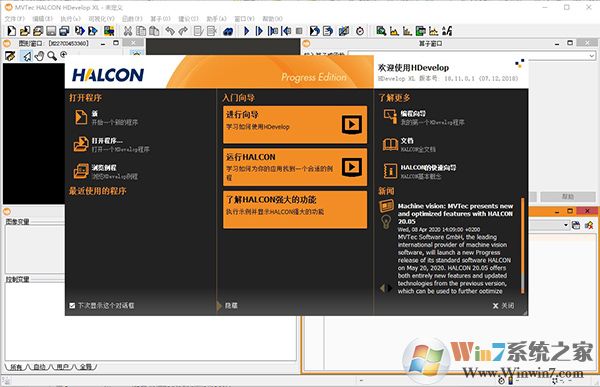Click the Save All toolbar icon
The image size is (600, 387).
coord(64,31)
